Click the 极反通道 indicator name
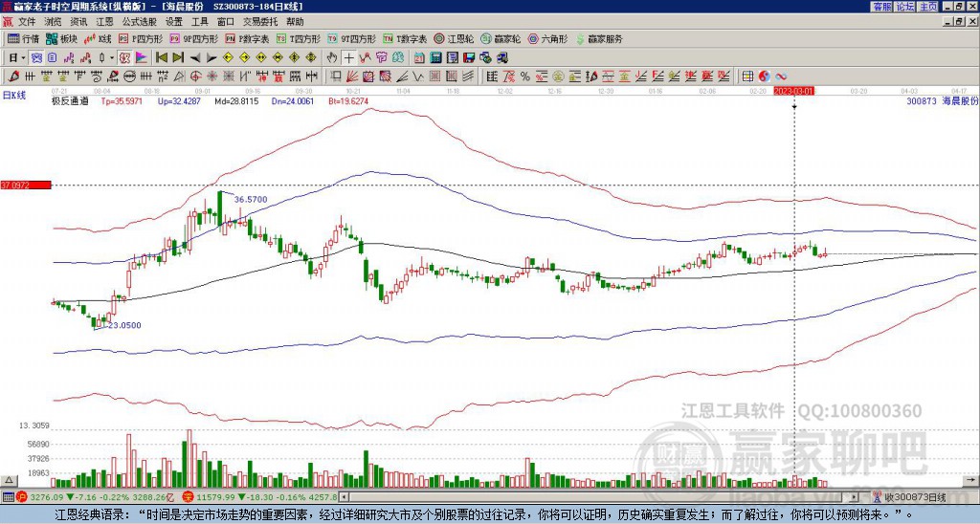The width and height of the screenshot is (980, 524). [70, 100]
